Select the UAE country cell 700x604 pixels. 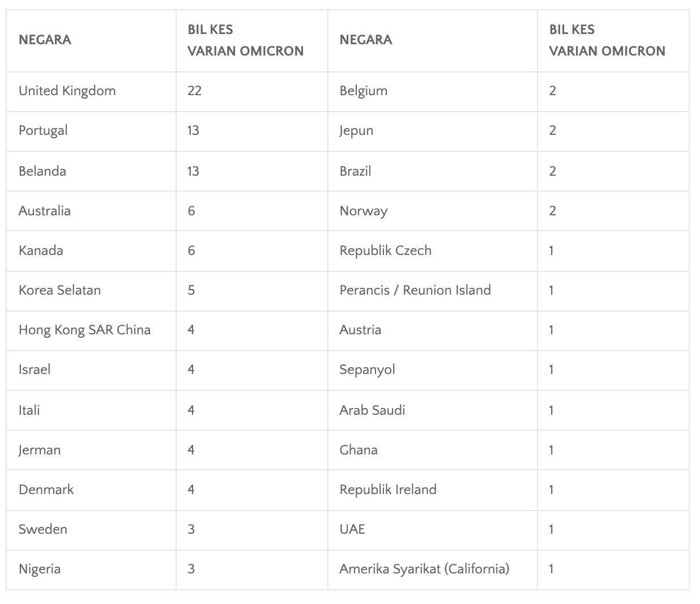(x=352, y=529)
